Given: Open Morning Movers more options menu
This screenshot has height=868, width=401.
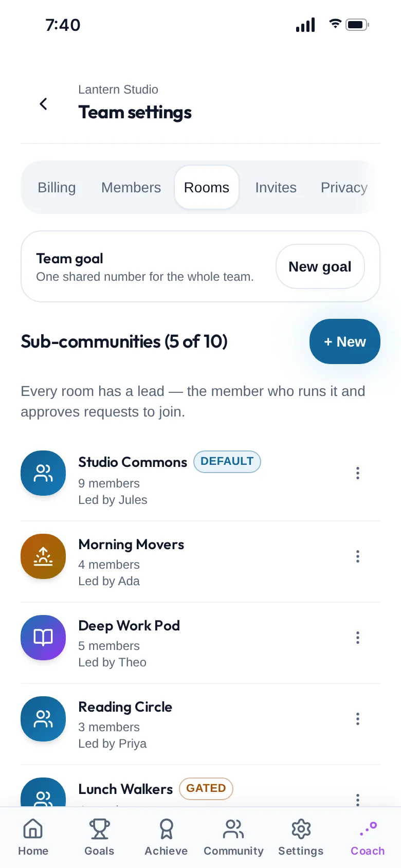Looking at the screenshot, I should (x=358, y=556).
